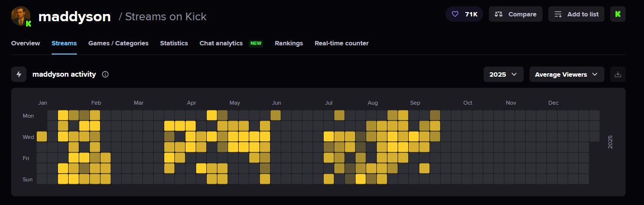Select the Streams tab

tap(64, 43)
